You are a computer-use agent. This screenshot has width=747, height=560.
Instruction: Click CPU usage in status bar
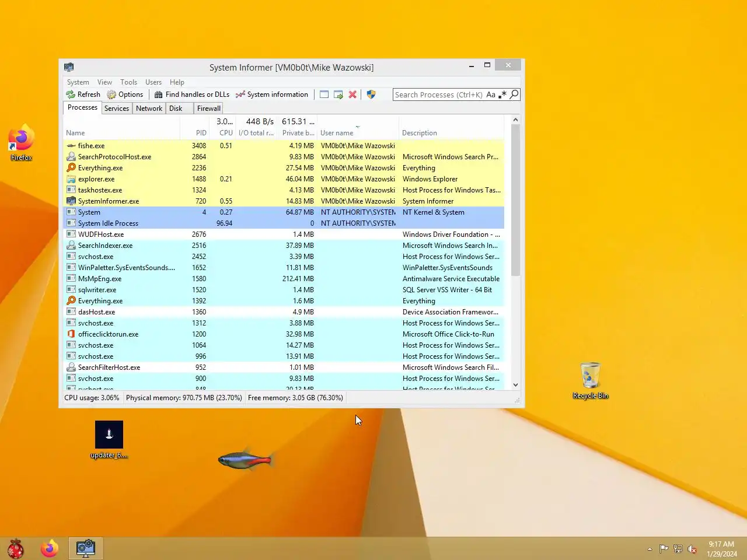(x=92, y=398)
